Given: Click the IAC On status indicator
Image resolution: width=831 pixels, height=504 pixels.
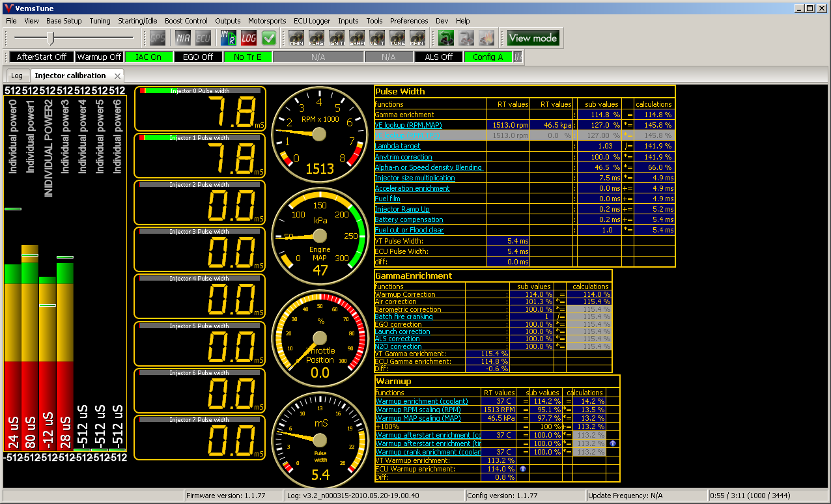Looking at the screenshot, I should pos(148,57).
